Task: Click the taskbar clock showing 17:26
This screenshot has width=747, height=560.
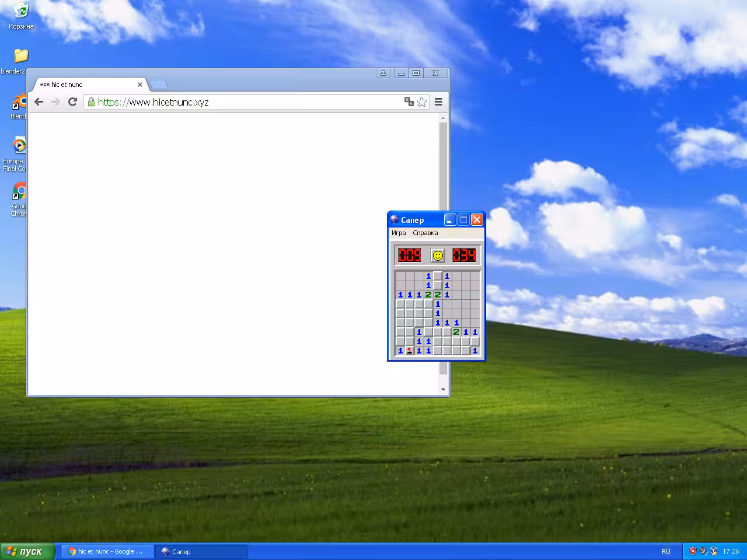Action: 731,551
